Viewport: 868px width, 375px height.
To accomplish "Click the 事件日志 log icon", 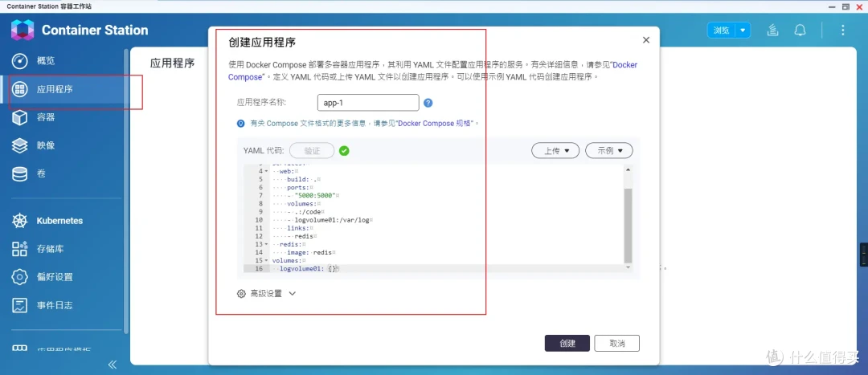I will click(20, 305).
